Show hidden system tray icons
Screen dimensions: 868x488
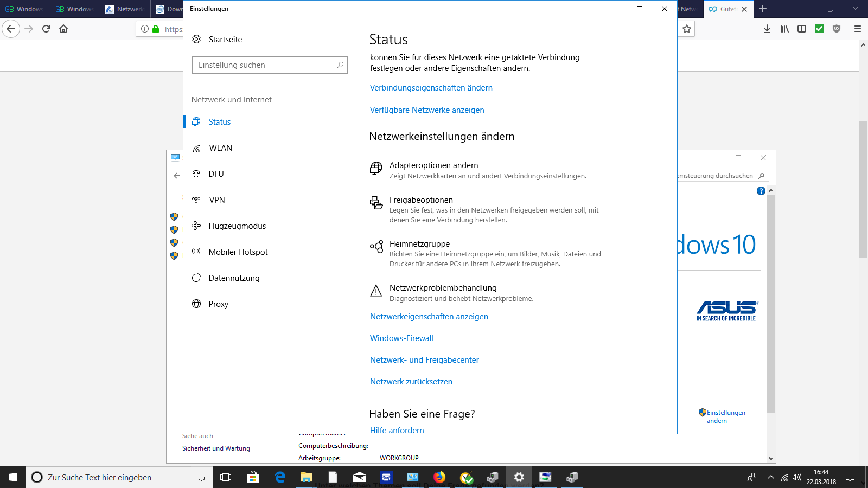(770, 477)
